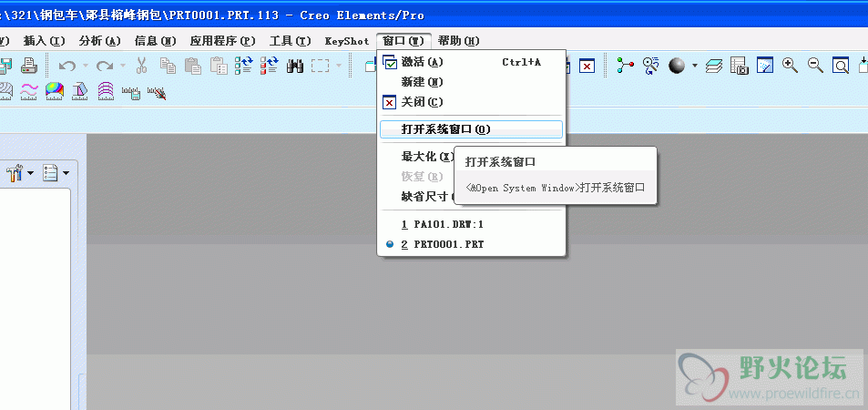868x410 pixels.
Task: Open the 插入(I) menu
Action: (45, 41)
